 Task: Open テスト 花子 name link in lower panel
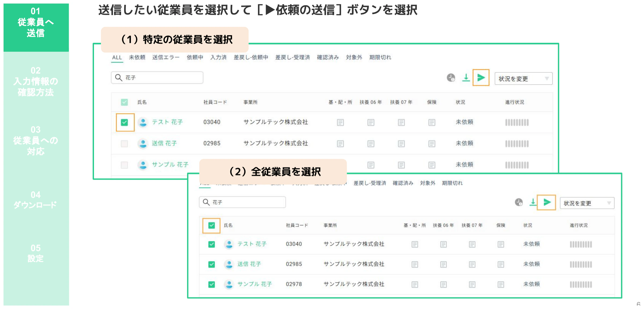[252, 244]
